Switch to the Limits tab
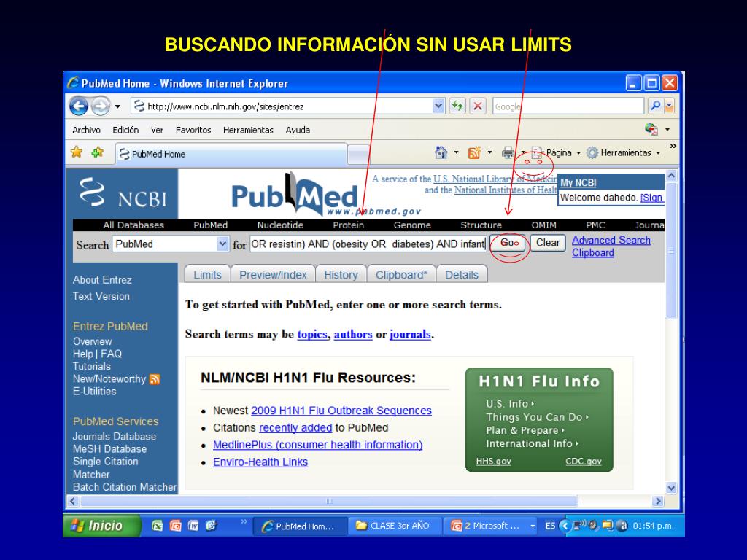This screenshot has height=560, width=747. coord(207,275)
